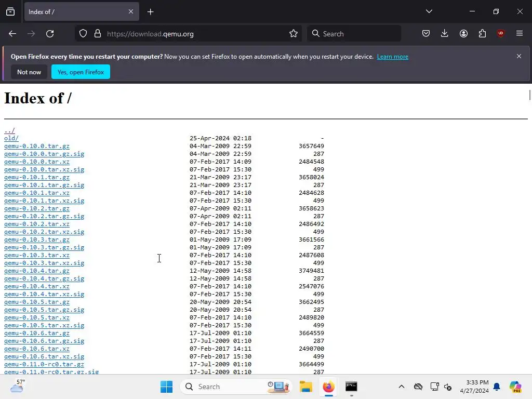This screenshot has width=532, height=399.
Task: Open qemu-0.10.2.tar.xz.sig link
Action: (x=44, y=232)
